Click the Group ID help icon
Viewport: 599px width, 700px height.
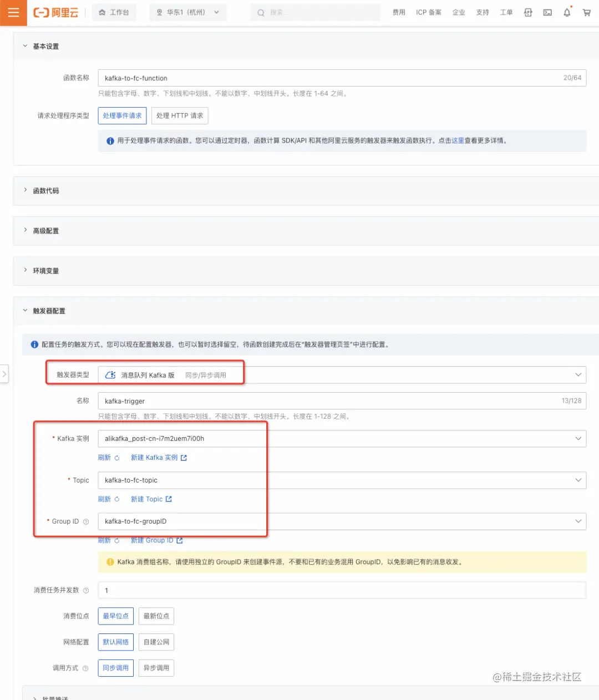coord(86,521)
